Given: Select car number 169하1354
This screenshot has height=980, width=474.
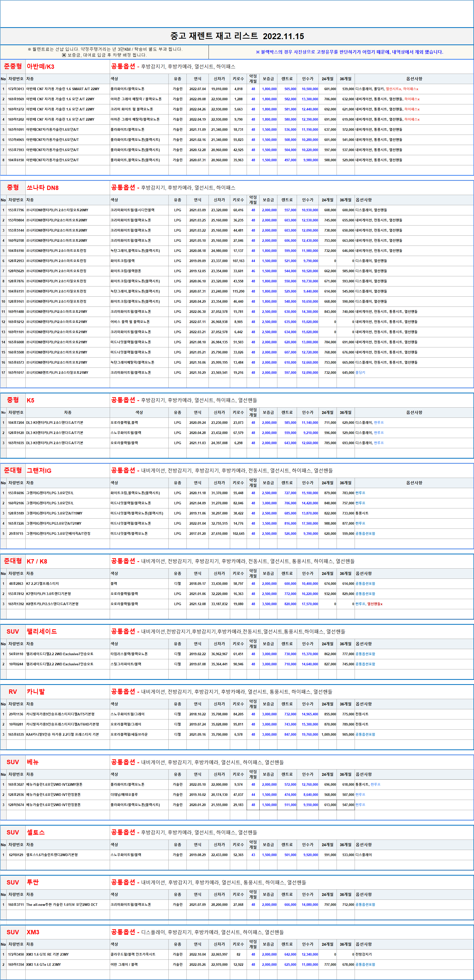Looking at the screenshot, I should point(16,965).
